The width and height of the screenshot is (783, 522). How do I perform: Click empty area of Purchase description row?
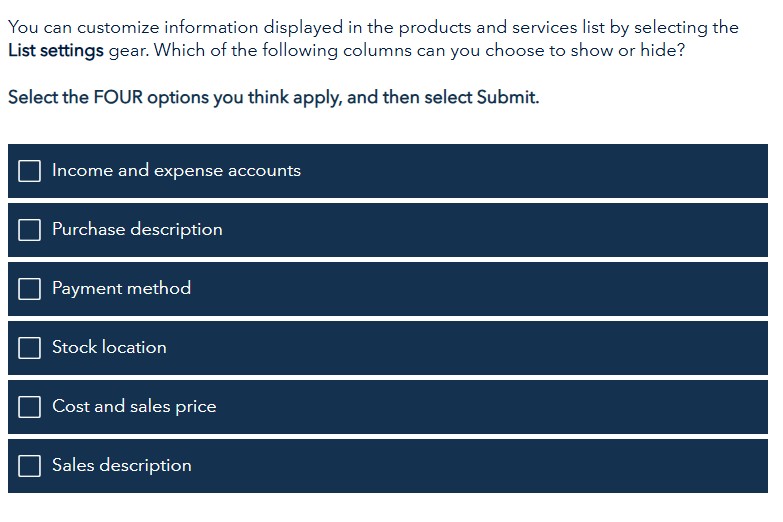pos(494,230)
